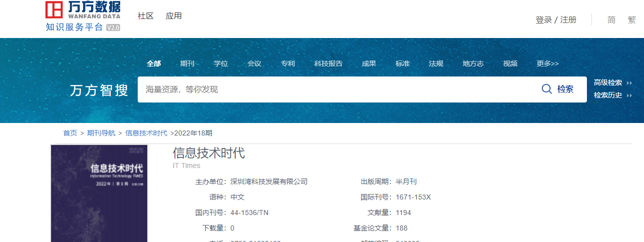Screen dimensions: 644x242
Task: Click the 检索 search button
Action: [x=558, y=89]
